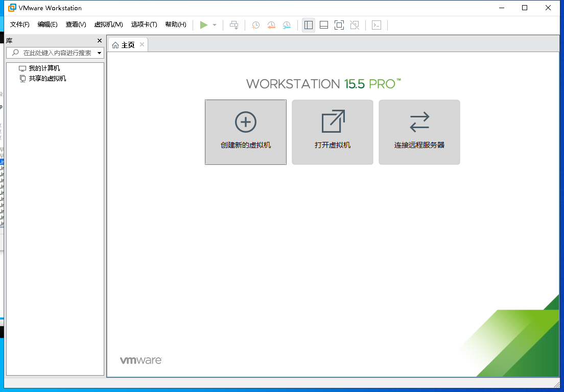The image size is (564, 392).
Task: Click the revert to snapshot icon
Action: (271, 25)
